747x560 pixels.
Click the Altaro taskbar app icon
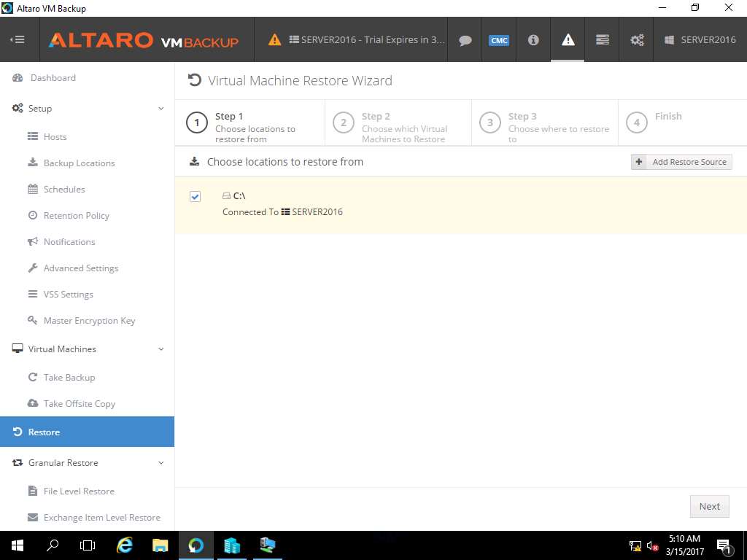pyautogui.click(x=196, y=545)
